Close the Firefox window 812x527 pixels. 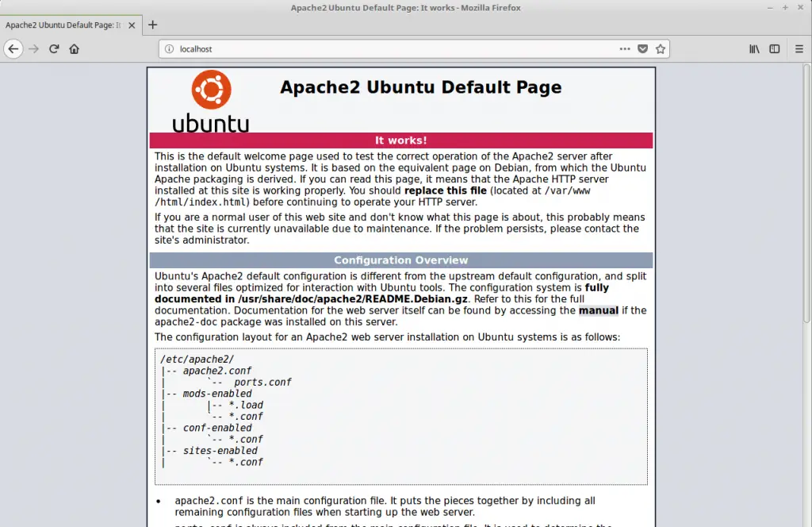click(x=800, y=8)
